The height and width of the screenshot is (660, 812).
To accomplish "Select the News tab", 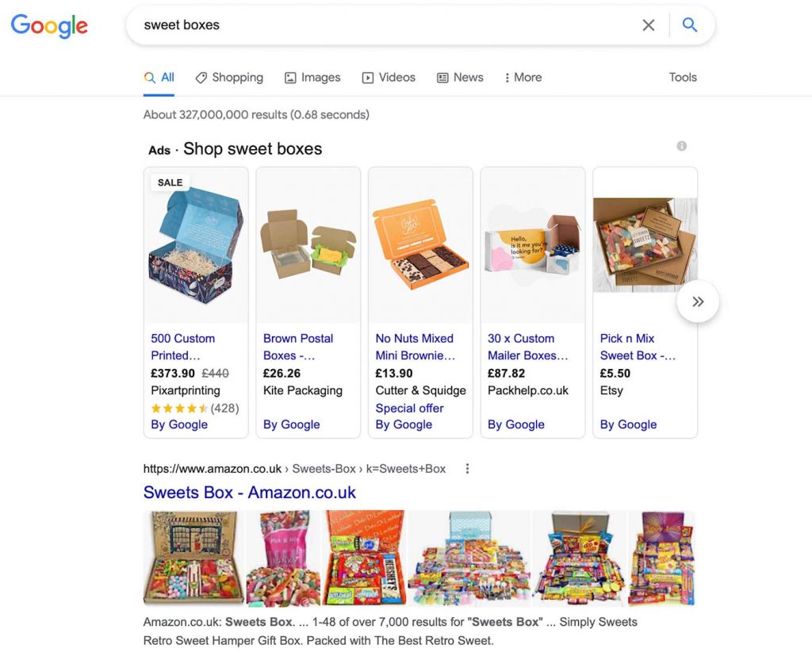I will pyautogui.click(x=467, y=77).
